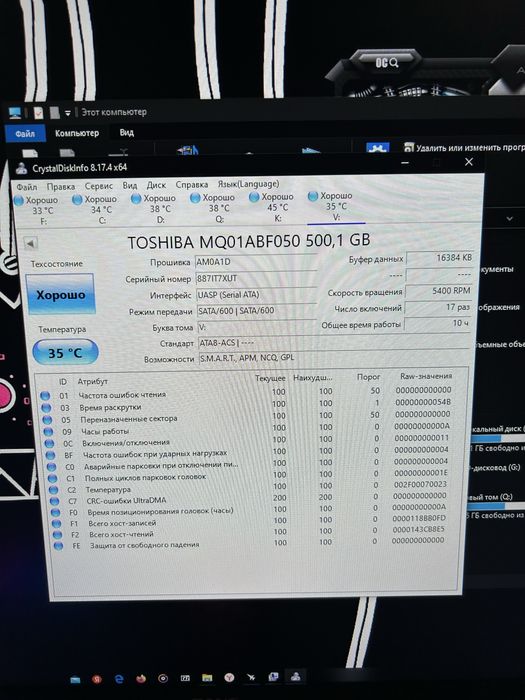Image resolution: width=525 pixels, height=700 pixels.
Task: Click status dot for attribute FE free fall protection
Action: pyautogui.click(x=58, y=546)
